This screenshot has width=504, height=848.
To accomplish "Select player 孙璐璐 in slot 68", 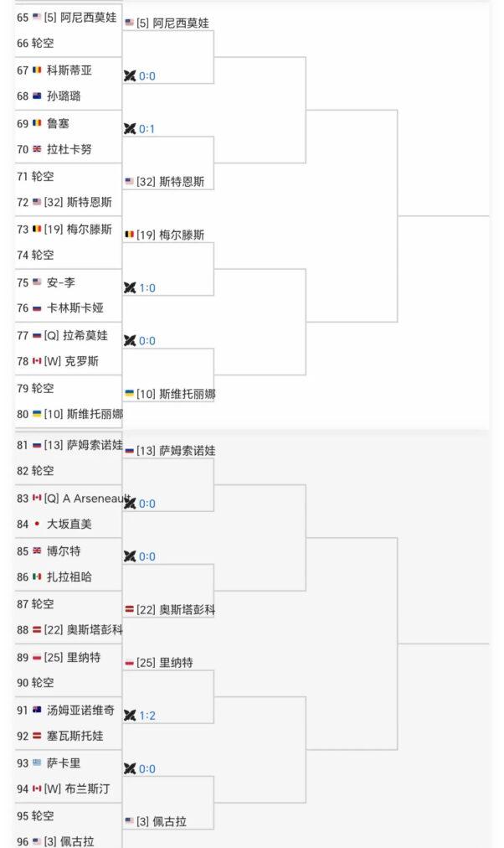I will pyautogui.click(x=64, y=96).
